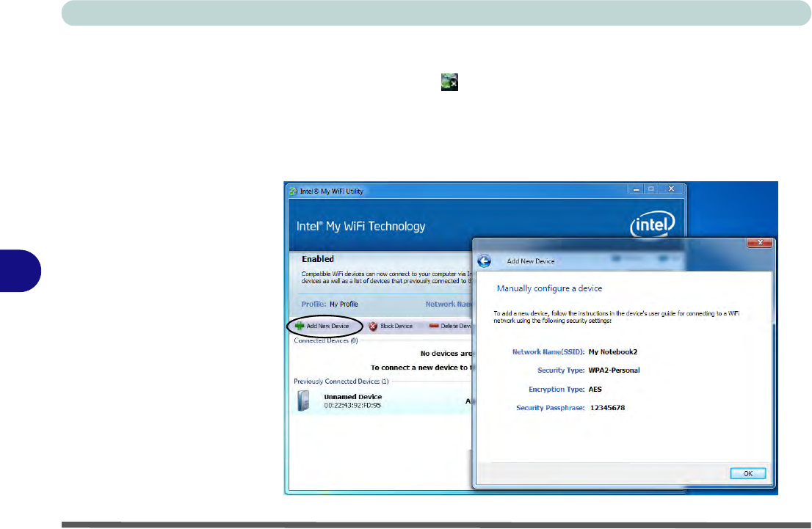Go back using the blue arrow button
This screenshot has height=529, width=812.
coord(484,261)
